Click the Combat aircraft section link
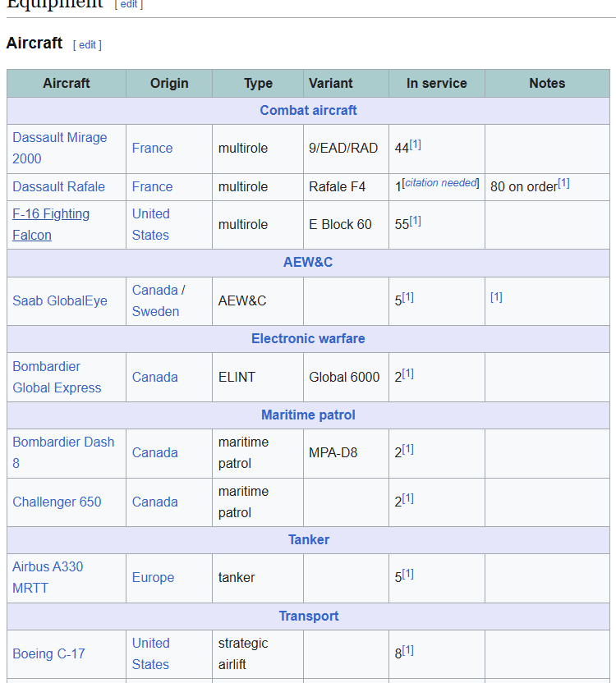Image resolution: width=616 pixels, height=683 pixels. [308, 111]
